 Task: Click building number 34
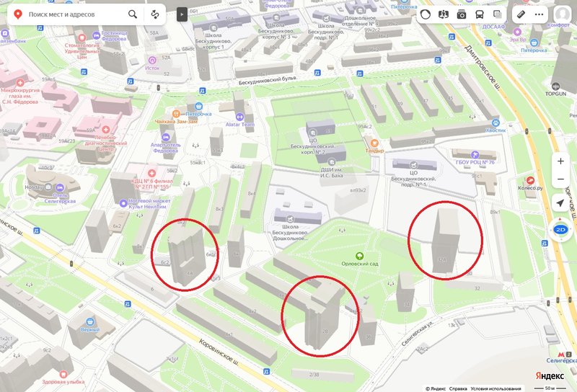407,305
